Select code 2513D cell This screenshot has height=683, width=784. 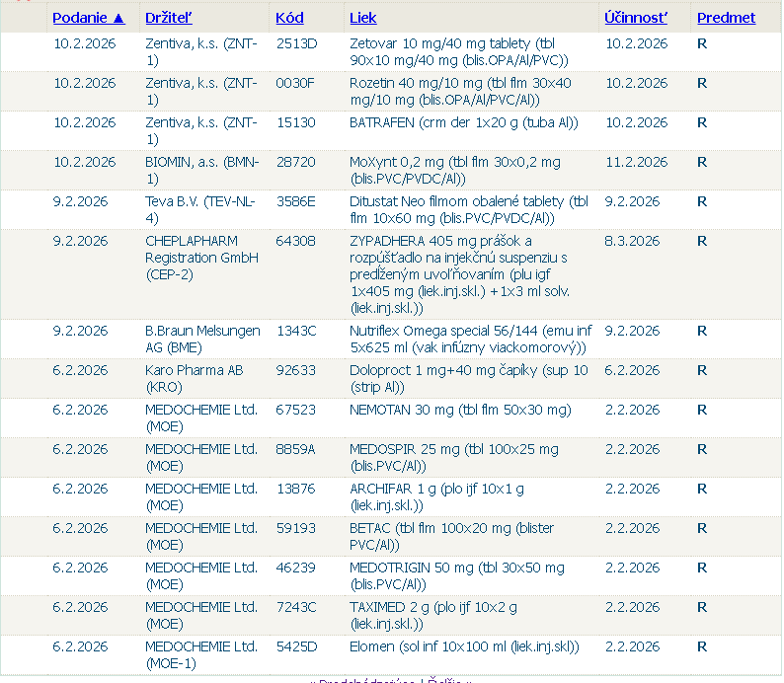(296, 44)
